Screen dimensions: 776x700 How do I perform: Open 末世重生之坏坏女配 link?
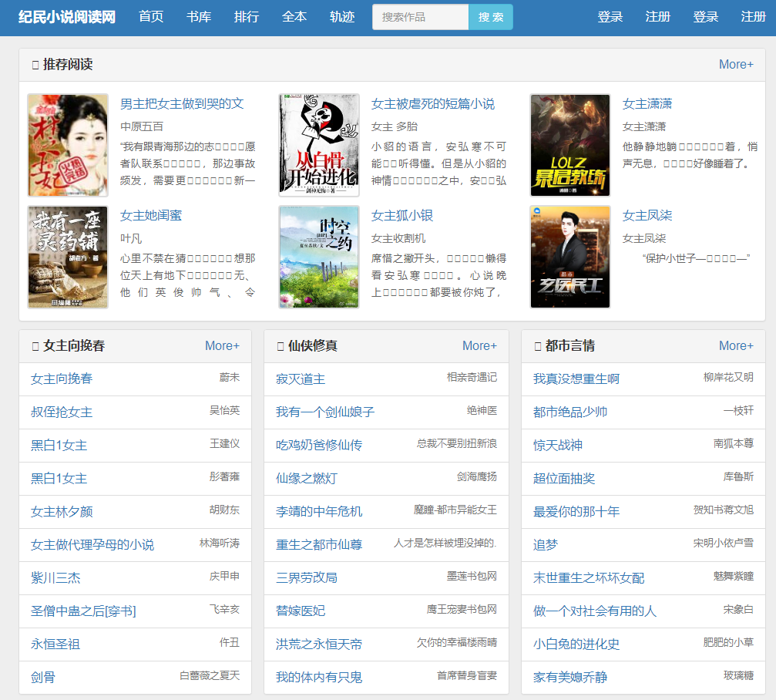point(589,577)
